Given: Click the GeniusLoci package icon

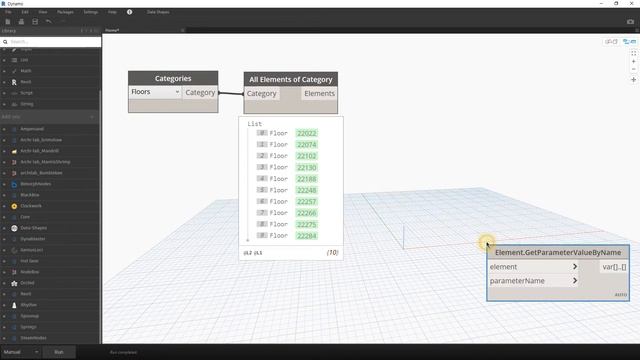Looking at the screenshot, I should pyautogui.click(x=14, y=250).
